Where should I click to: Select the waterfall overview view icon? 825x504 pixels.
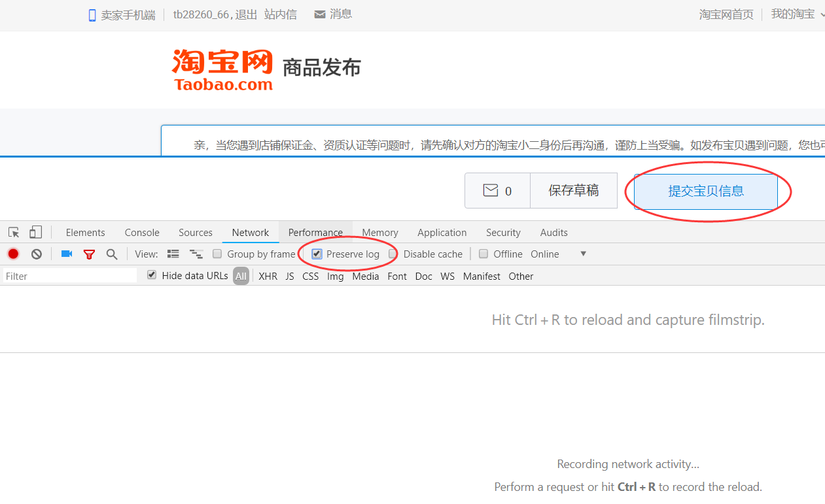click(196, 254)
